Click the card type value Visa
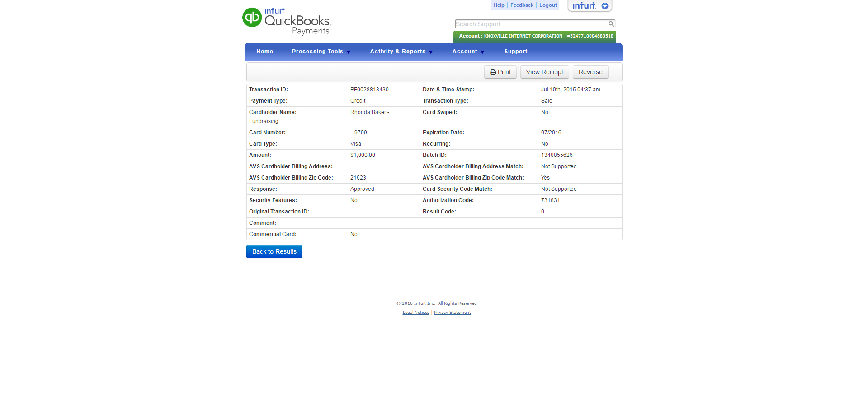868x412 pixels. click(355, 144)
